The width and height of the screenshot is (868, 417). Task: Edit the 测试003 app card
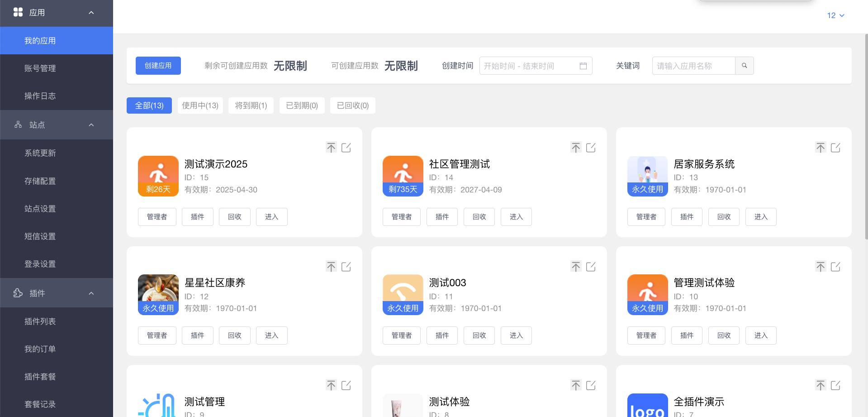point(591,267)
